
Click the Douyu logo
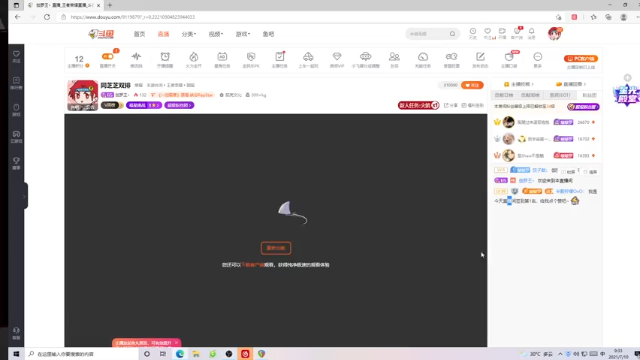[101, 34]
